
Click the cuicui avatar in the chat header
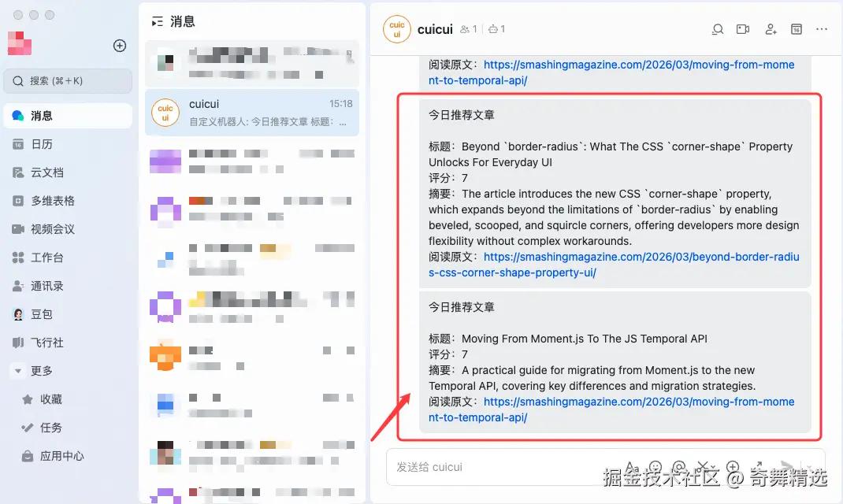click(x=397, y=29)
